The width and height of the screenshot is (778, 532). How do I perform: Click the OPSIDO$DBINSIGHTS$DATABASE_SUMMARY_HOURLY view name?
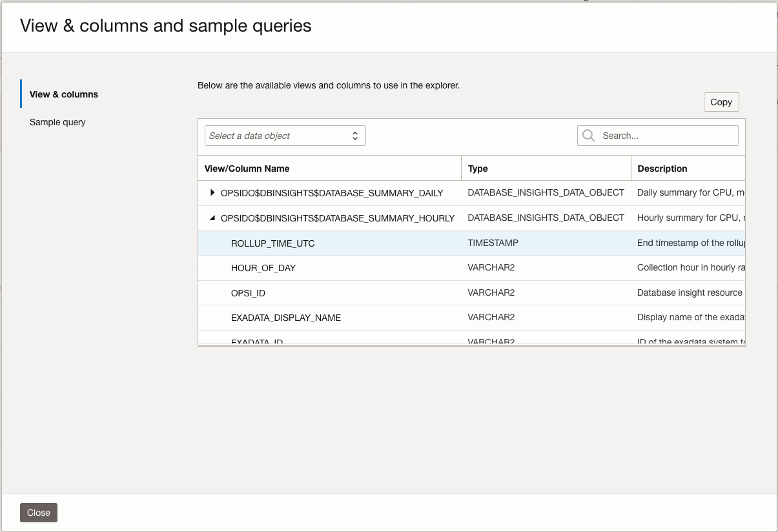[x=337, y=218]
